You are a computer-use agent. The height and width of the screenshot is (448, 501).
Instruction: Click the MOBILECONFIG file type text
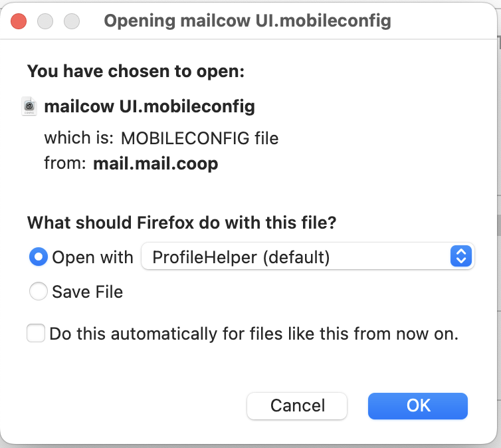[x=200, y=138]
